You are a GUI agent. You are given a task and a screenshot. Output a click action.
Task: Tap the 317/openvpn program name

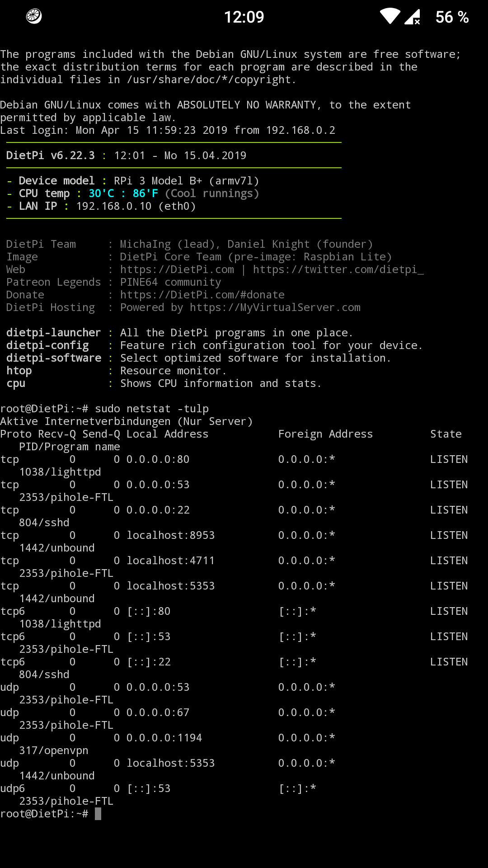coord(54,750)
